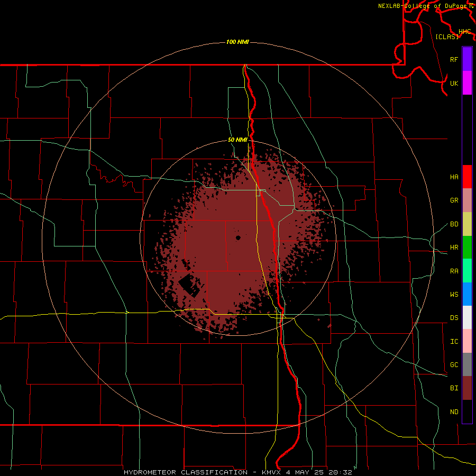476x476 pixels.
Task: Click the DS legend label
Action: click(x=454, y=318)
